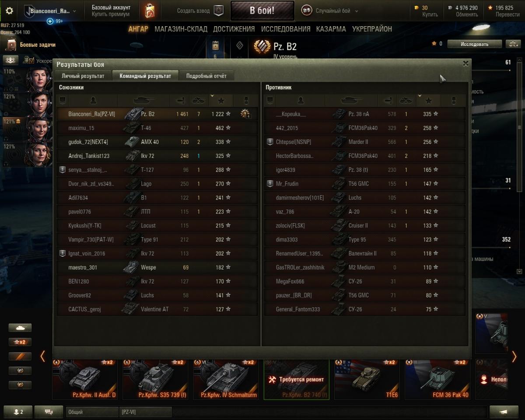The height and width of the screenshot is (420, 525).
Task: Open the vehicle comparison scales icon
Action: [513, 44]
